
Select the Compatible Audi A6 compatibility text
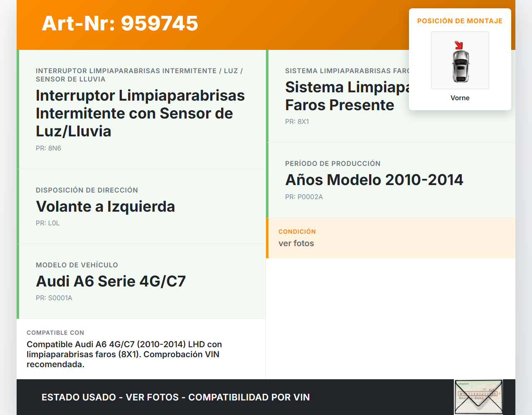pos(124,354)
